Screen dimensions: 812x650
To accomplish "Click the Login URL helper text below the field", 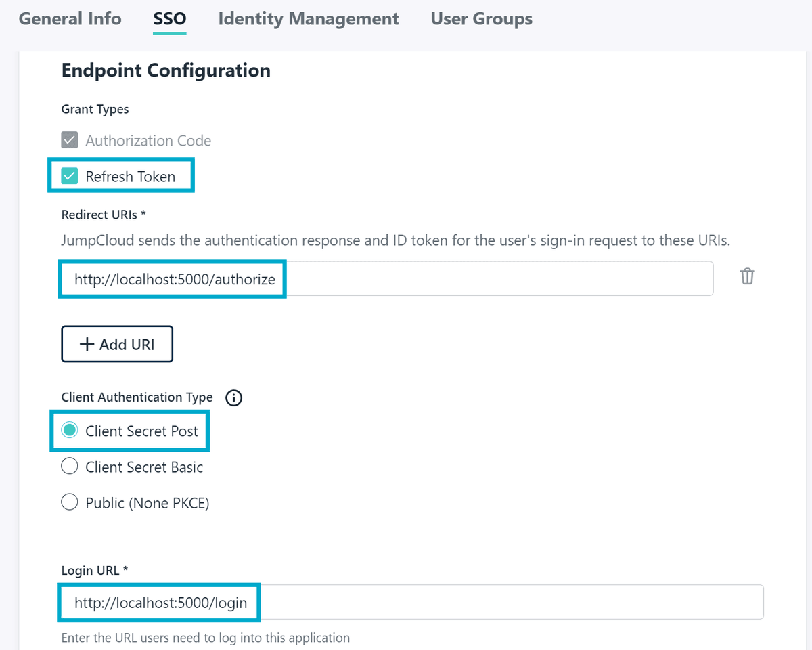I will tap(205, 638).
